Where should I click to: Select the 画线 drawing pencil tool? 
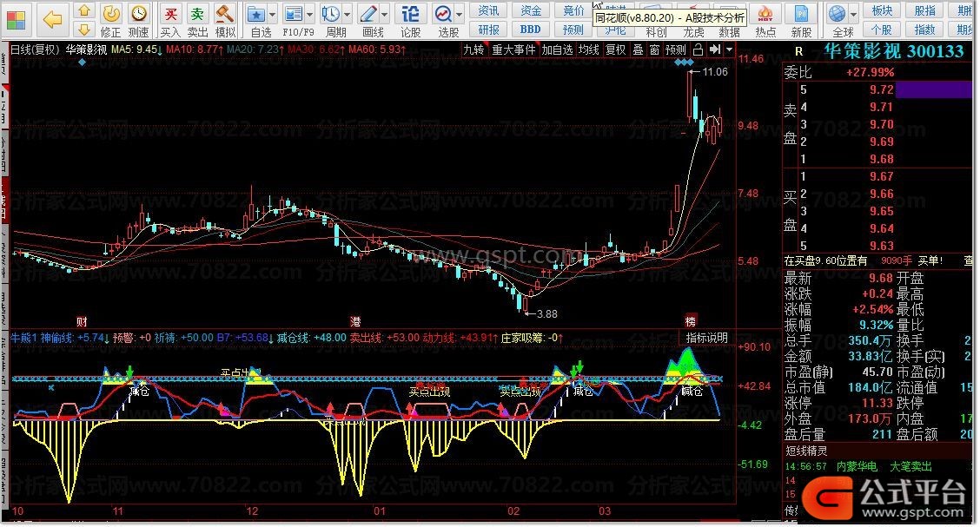[x=368, y=14]
